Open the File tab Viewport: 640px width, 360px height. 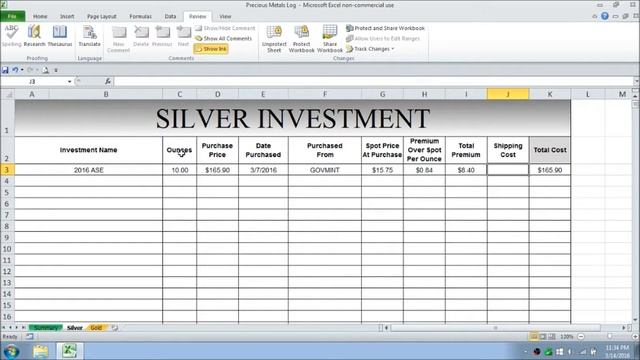point(13,16)
